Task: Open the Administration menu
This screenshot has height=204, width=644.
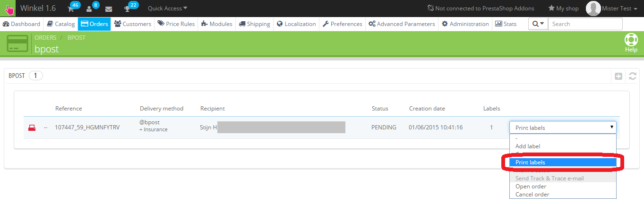Action: (x=465, y=24)
